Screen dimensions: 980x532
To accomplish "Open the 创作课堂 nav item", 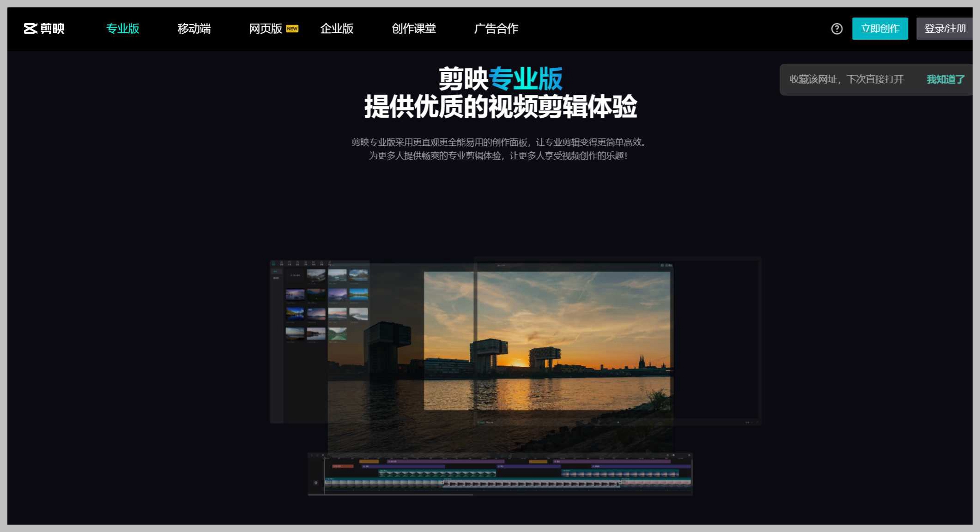I will click(x=414, y=29).
